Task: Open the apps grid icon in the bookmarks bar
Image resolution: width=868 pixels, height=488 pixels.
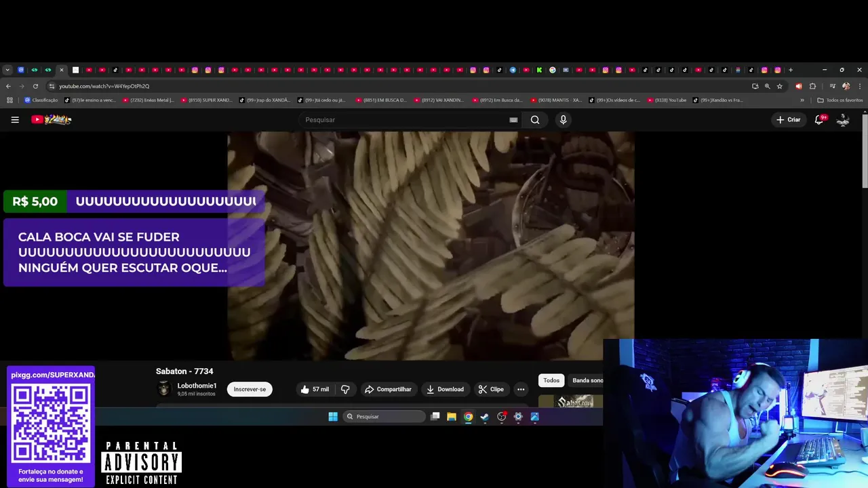Action: (x=9, y=100)
